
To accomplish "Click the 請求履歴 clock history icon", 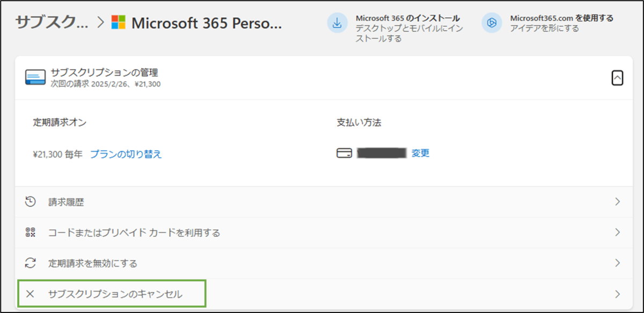I will (x=31, y=202).
